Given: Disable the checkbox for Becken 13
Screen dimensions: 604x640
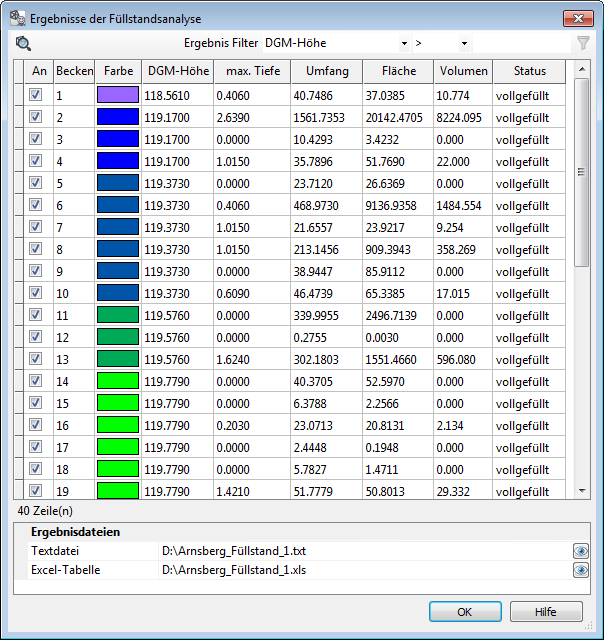Looking at the screenshot, I should coord(36,359).
